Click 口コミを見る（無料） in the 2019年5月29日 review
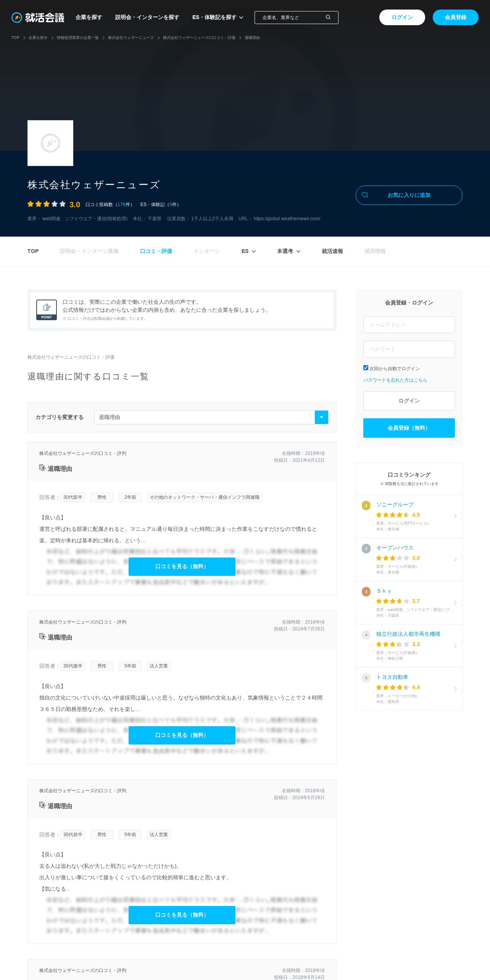Viewport: 490px width, 980px height. click(182, 915)
